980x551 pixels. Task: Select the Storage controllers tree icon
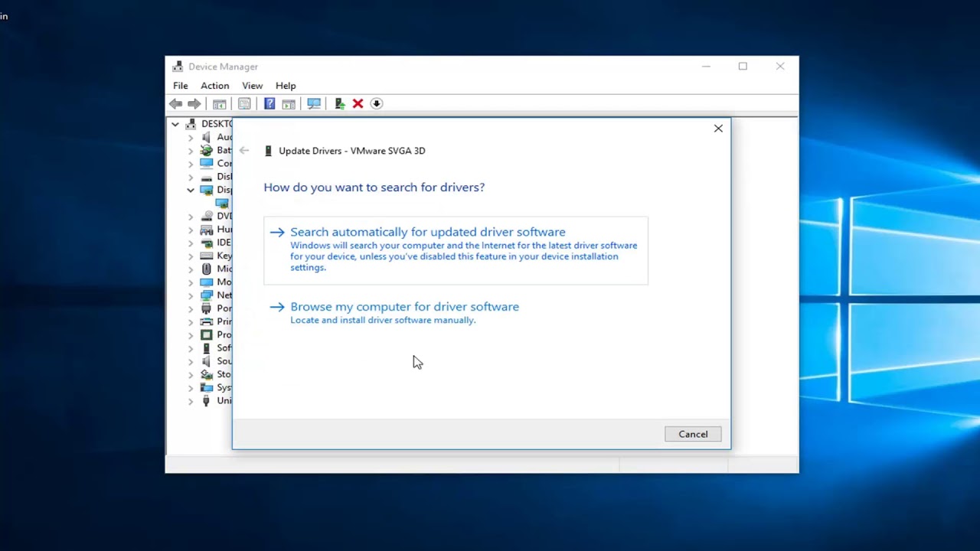(207, 374)
